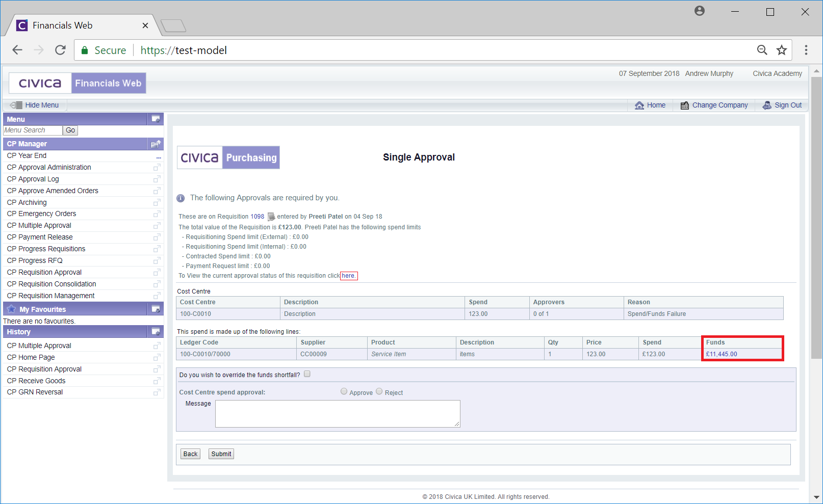Select the Approve radio button

tap(344, 392)
